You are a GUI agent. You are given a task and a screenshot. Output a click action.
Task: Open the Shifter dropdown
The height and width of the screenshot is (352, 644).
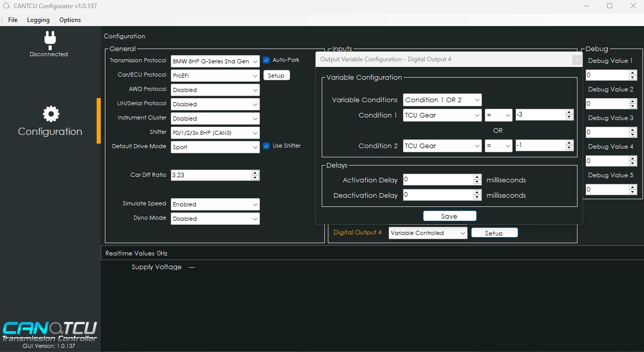click(215, 133)
